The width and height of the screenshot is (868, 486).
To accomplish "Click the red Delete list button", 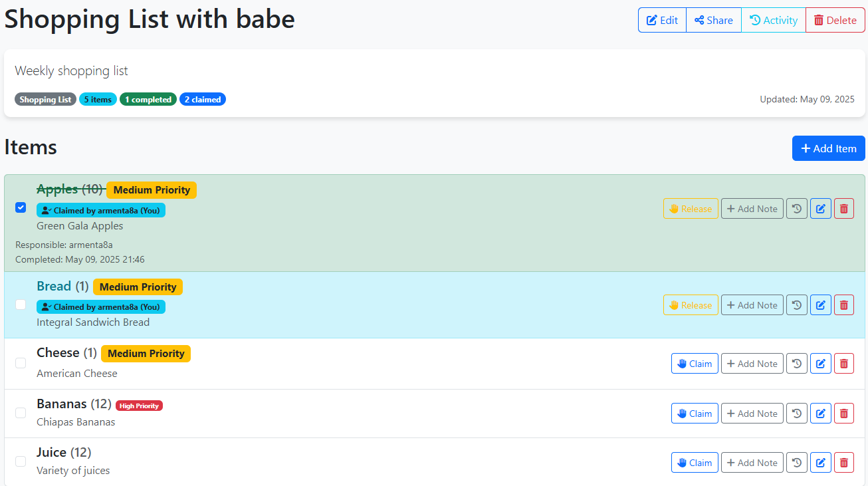I will click(x=835, y=20).
